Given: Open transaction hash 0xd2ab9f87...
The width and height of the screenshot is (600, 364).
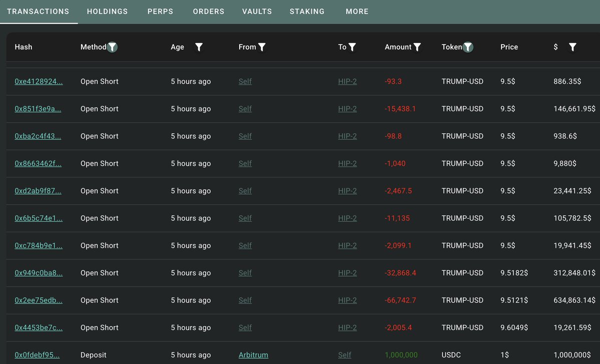Looking at the screenshot, I should 38,191.
